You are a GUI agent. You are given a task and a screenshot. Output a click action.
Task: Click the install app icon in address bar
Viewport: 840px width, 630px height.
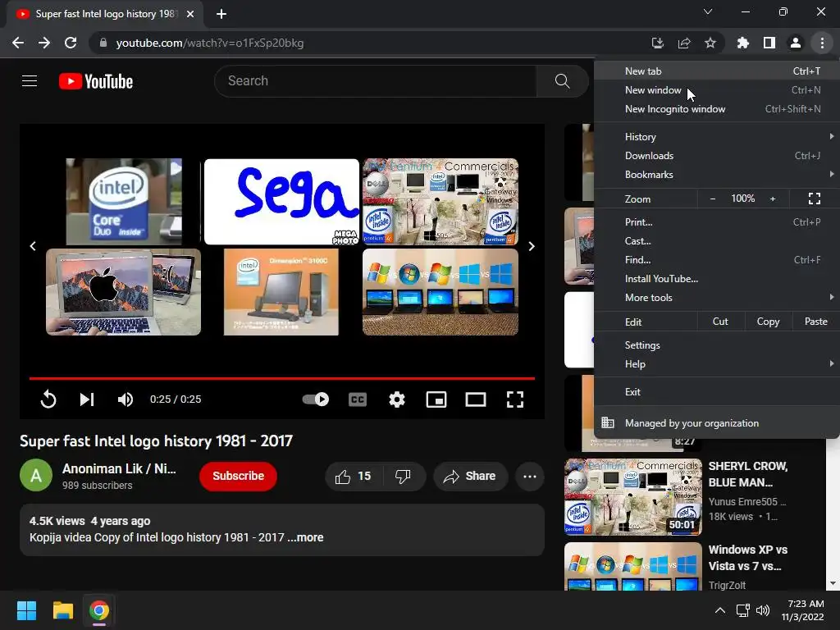click(x=657, y=43)
